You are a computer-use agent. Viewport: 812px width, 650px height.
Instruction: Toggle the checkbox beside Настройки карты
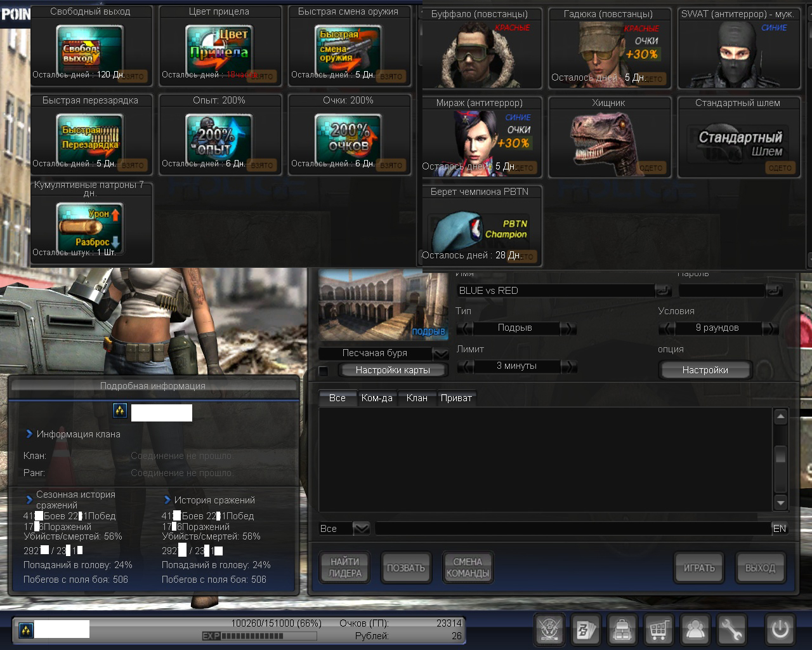[324, 371]
